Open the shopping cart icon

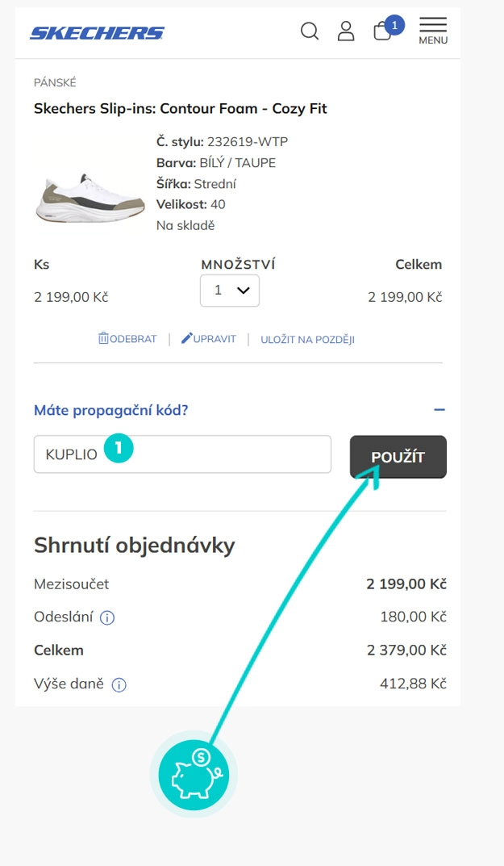pyautogui.click(x=382, y=32)
